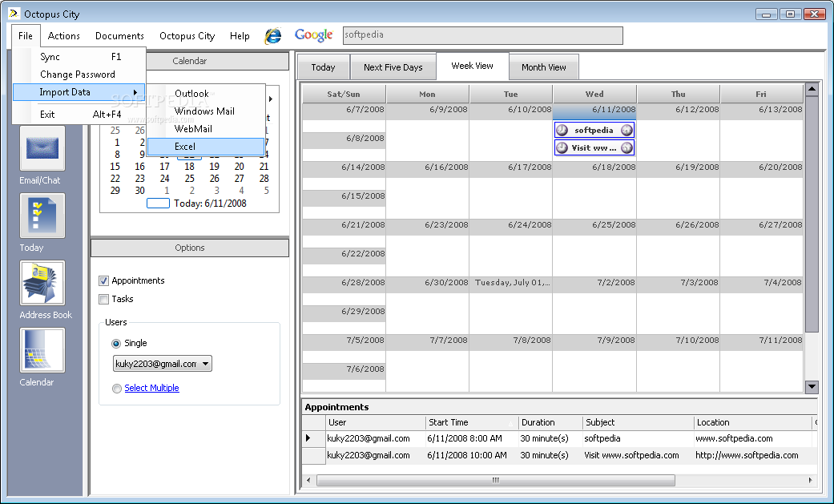The image size is (834, 504).
Task: Open the Octopus City menu
Action: (x=187, y=36)
